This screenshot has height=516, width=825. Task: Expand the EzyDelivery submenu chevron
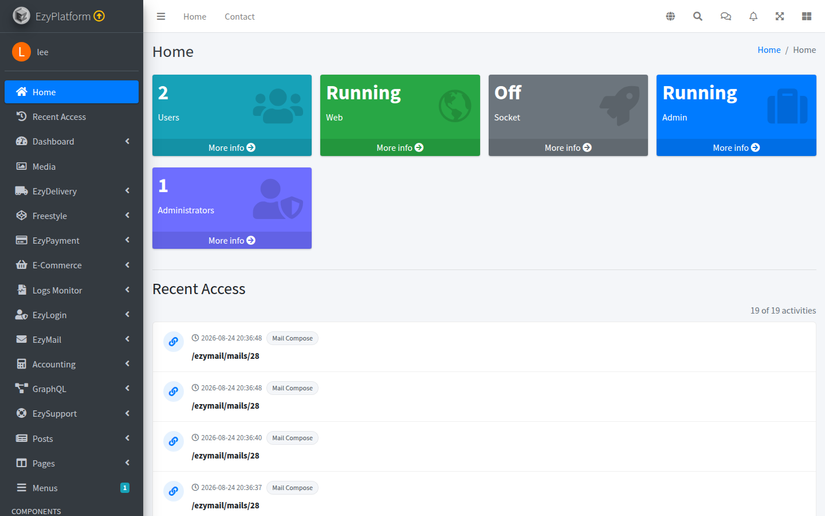(127, 190)
